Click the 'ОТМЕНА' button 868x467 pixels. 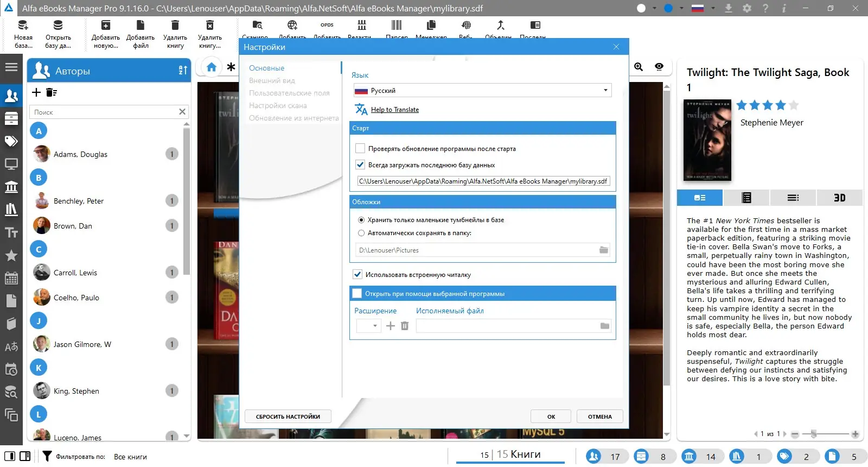(x=600, y=416)
